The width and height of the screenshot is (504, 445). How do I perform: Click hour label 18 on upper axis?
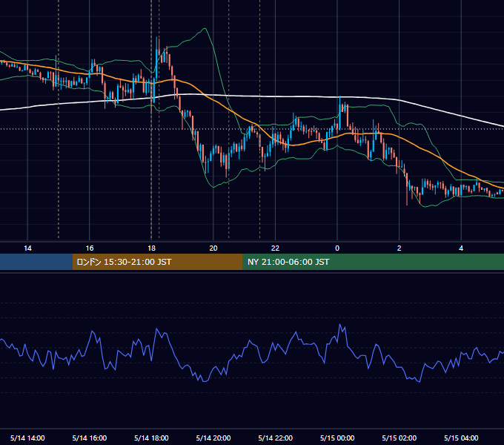[151, 248]
